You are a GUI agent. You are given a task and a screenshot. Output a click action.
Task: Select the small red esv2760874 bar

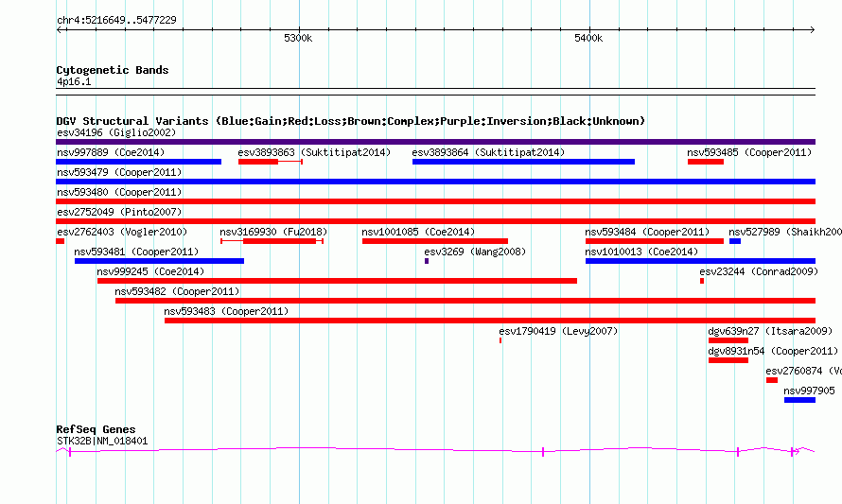772,380
